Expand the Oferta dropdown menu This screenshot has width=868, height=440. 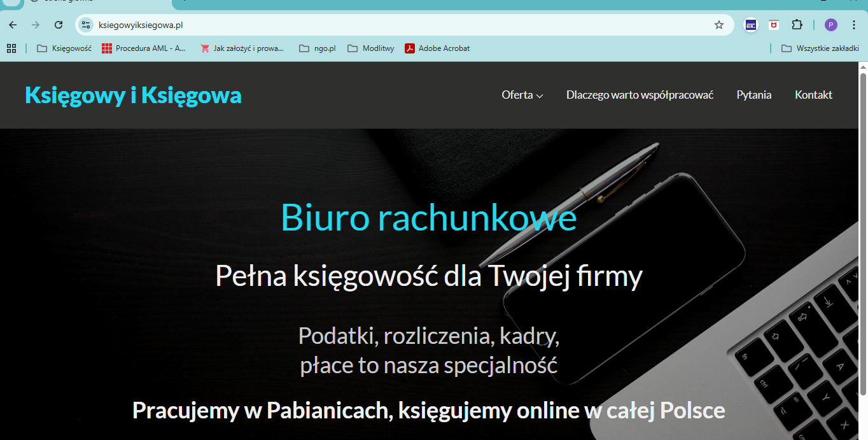pyautogui.click(x=522, y=95)
